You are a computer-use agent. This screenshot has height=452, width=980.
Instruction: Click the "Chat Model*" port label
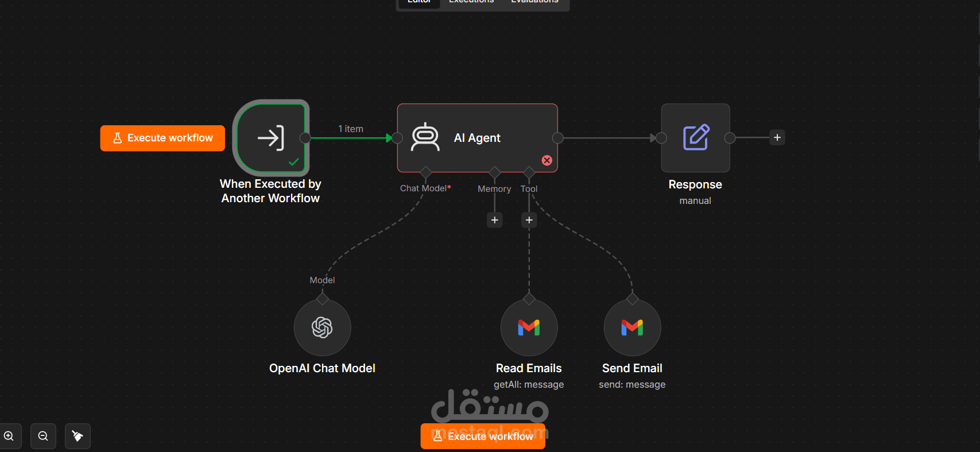click(425, 188)
